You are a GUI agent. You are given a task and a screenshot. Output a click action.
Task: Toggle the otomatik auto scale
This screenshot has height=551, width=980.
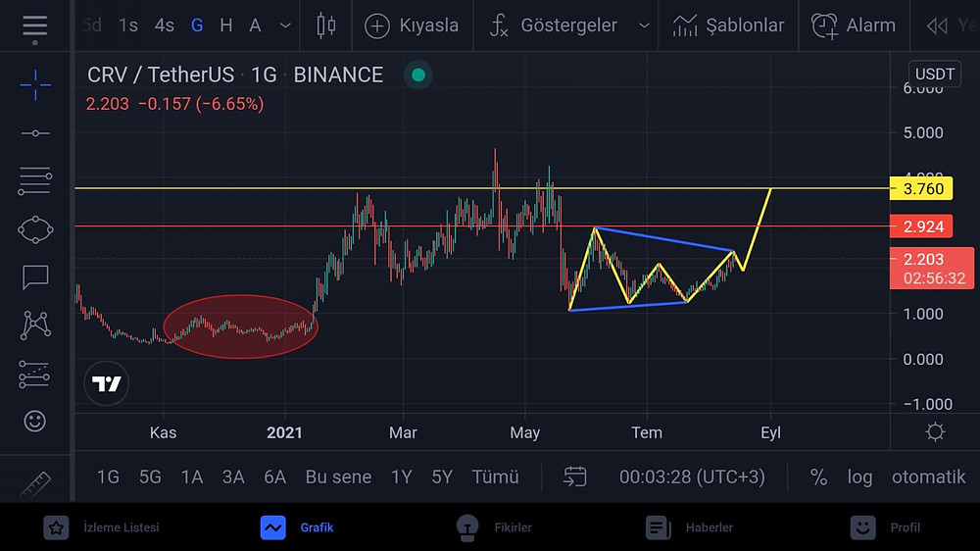point(928,477)
